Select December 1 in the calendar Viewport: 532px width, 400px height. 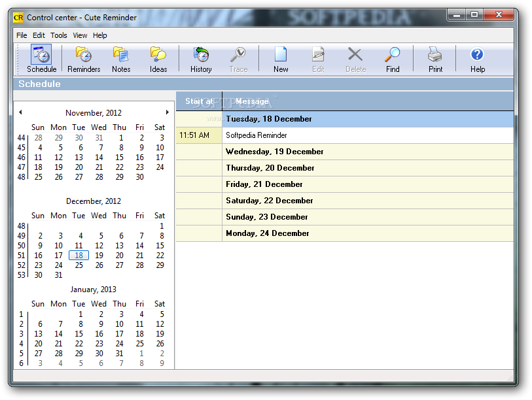click(x=162, y=225)
